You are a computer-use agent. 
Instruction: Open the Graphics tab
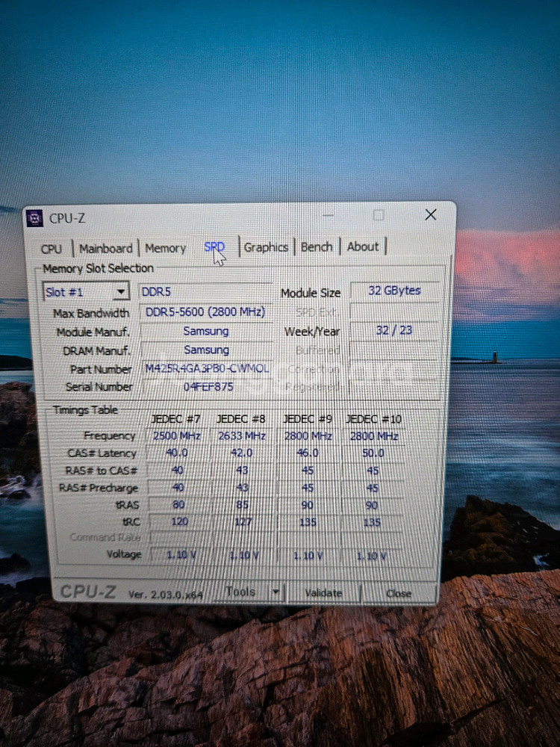coord(266,247)
